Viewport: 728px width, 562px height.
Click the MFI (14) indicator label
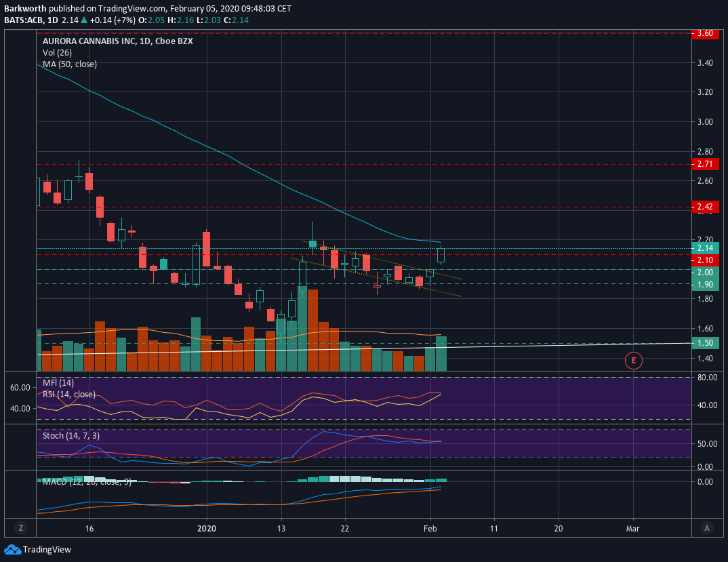pos(58,383)
